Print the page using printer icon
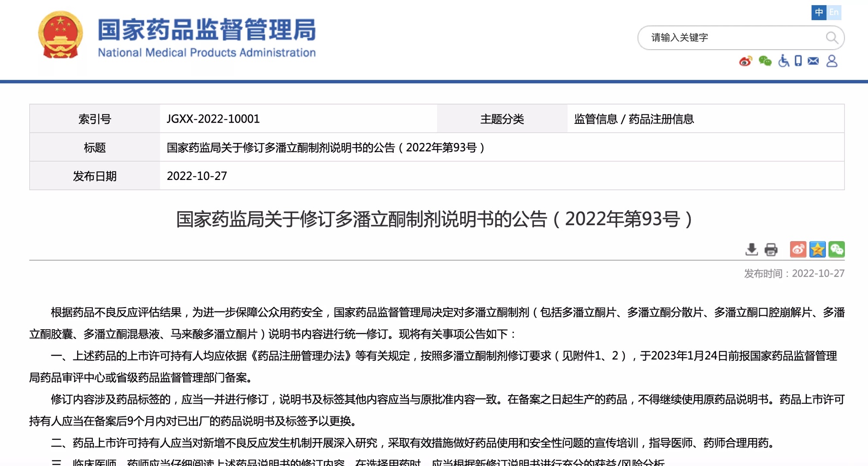 click(771, 249)
